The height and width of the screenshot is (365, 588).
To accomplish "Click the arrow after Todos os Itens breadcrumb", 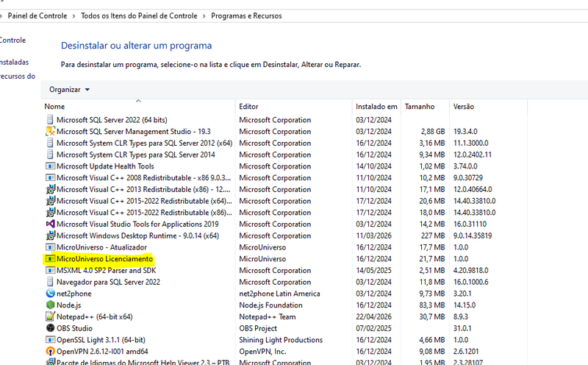I will click(204, 16).
